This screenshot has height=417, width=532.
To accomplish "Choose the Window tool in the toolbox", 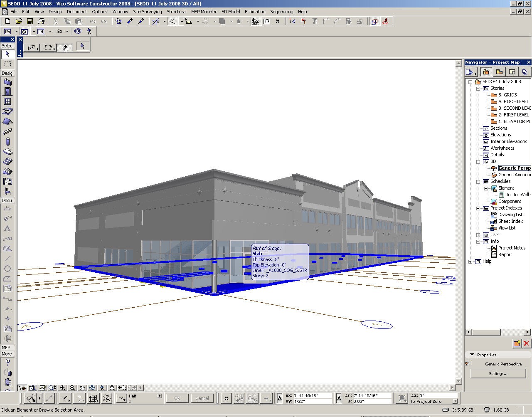I will pos(7,101).
